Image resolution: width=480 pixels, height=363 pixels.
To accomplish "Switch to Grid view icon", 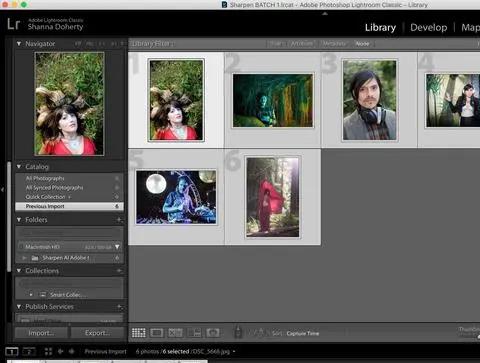I will click(x=139, y=333).
